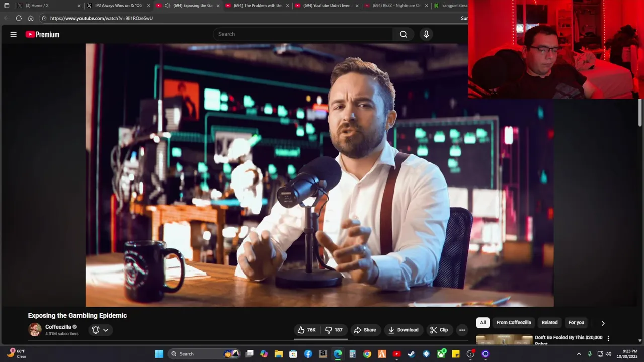Open Microsoft Edge from taskbar
Image resolution: width=644 pixels, height=362 pixels.
[338, 354]
